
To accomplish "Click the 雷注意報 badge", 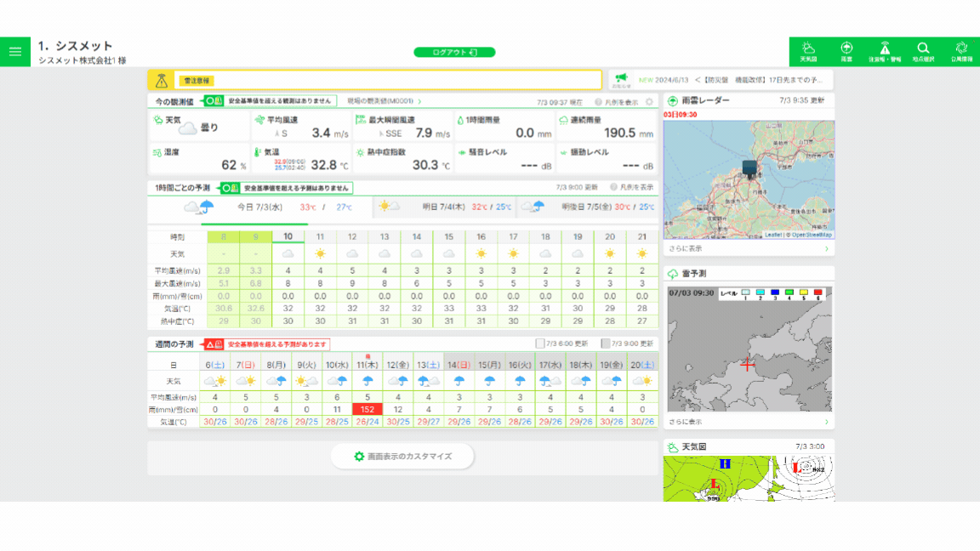I will pyautogui.click(x=197, y=81).
